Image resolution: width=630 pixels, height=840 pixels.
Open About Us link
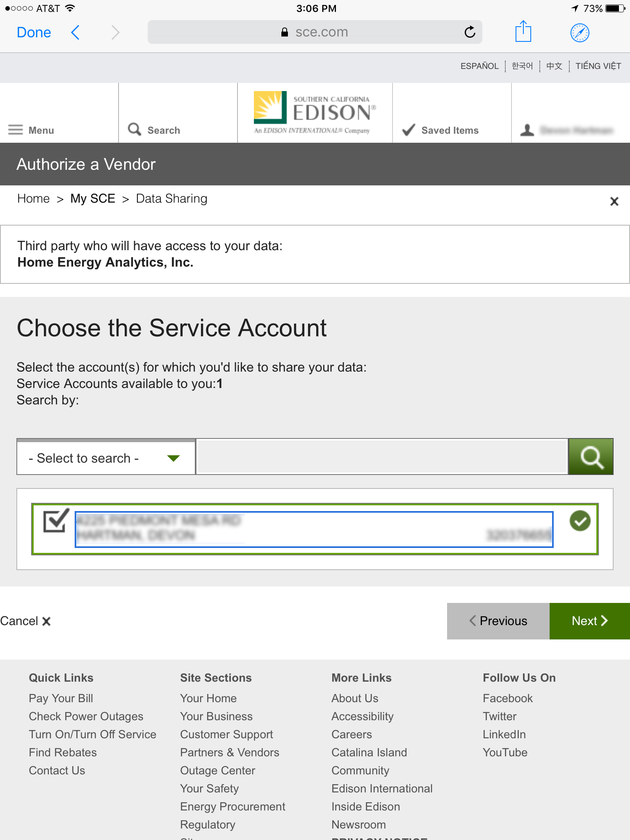click(355, 698)
